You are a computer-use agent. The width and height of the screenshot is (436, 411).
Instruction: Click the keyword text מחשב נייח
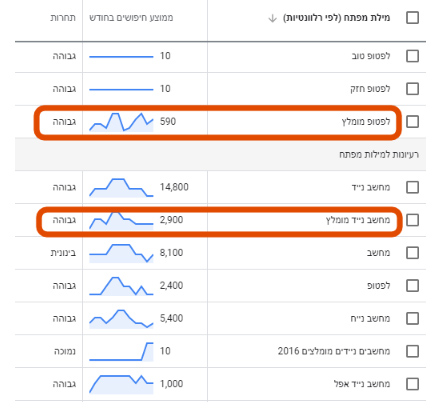point(370,319)
